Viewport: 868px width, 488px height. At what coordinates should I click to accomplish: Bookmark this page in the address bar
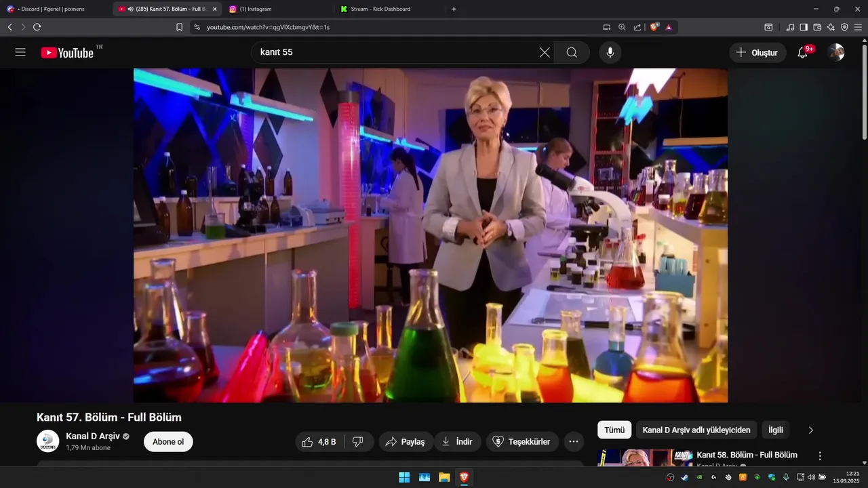coord(179,27)
